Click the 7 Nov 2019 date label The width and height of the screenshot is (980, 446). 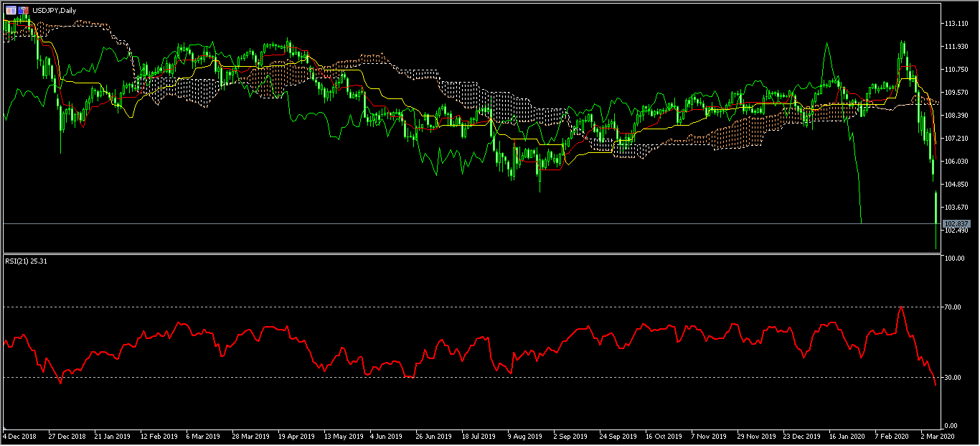709,436
